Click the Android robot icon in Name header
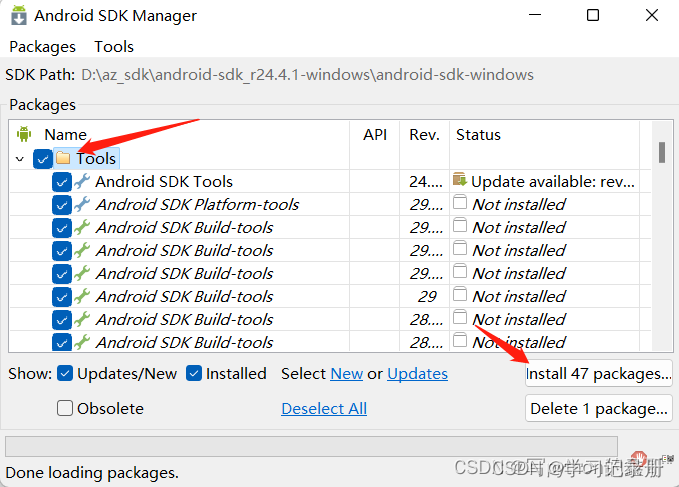 tap(25, 134)
